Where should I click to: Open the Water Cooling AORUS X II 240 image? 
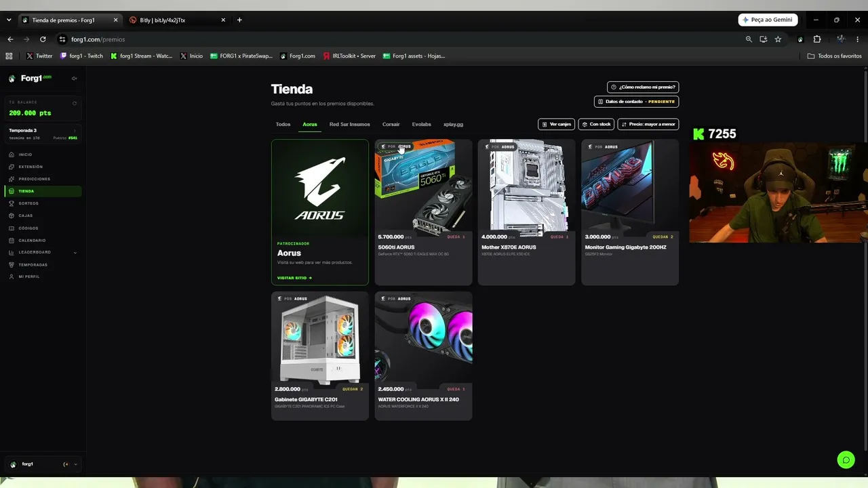pos(423,338)
